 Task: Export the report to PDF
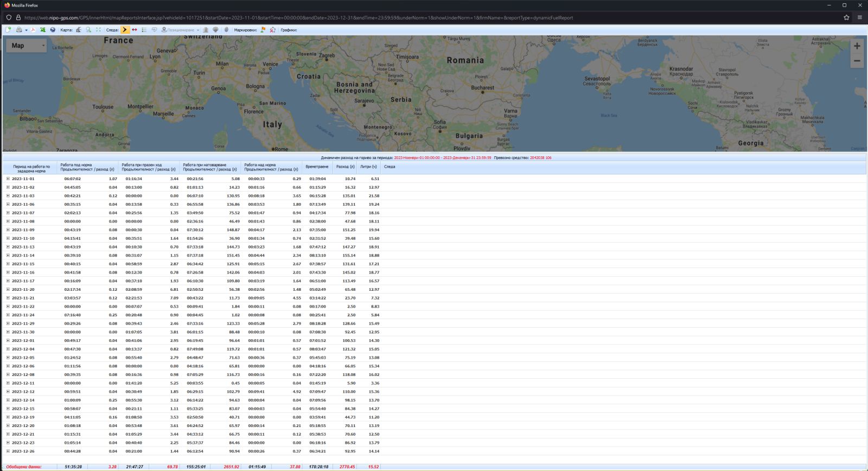33,30
